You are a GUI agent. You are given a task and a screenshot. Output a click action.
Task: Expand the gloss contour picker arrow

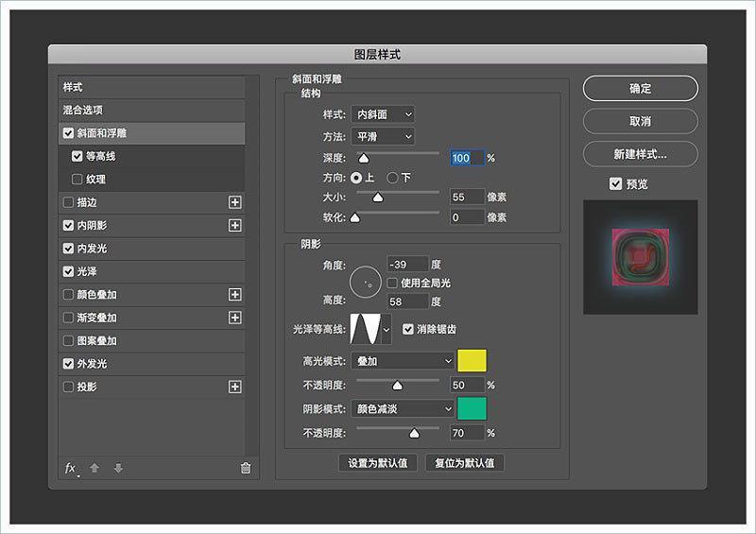point(387,330)
